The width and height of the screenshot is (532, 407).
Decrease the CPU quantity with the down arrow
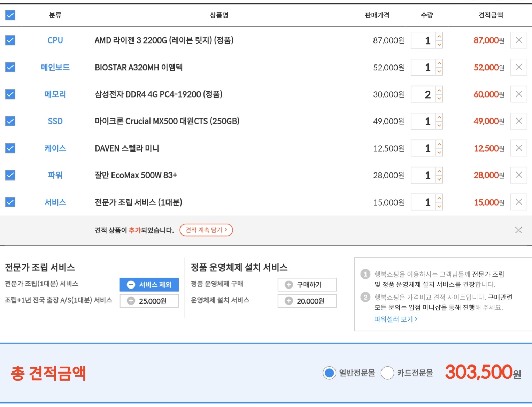(439, 45)
